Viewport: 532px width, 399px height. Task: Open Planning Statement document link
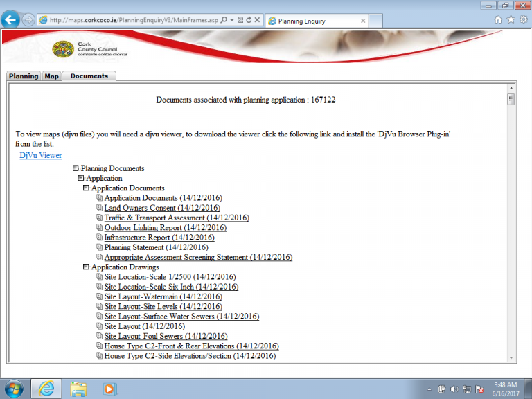(x=156, y=247)
